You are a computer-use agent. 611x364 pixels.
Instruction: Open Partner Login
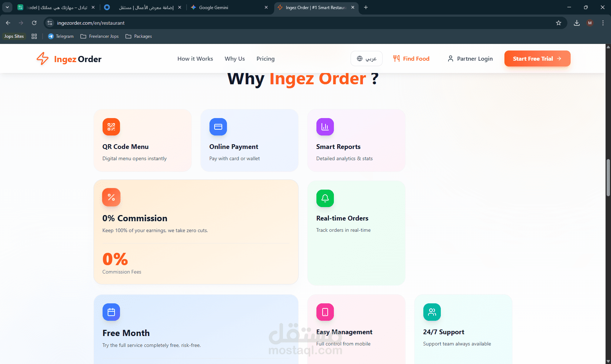[470, 58]
